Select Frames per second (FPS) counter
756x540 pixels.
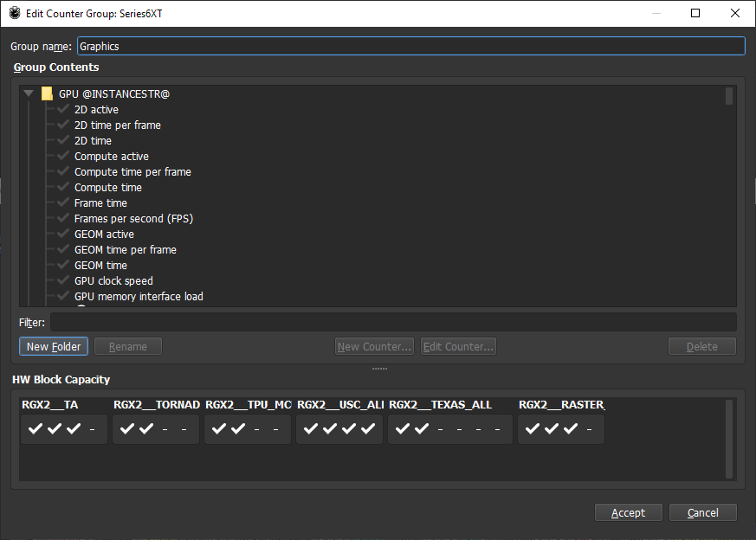tap(133, 219)
